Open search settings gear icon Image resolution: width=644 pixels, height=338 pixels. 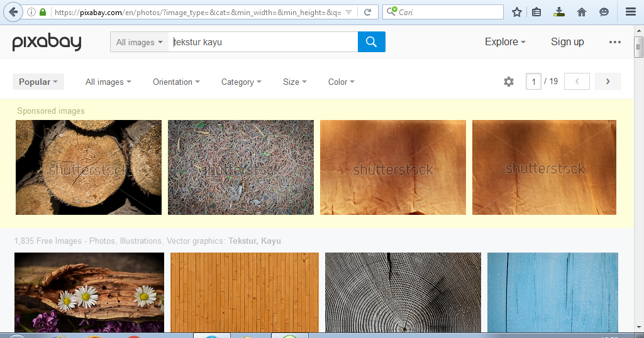tap(508, 82)
